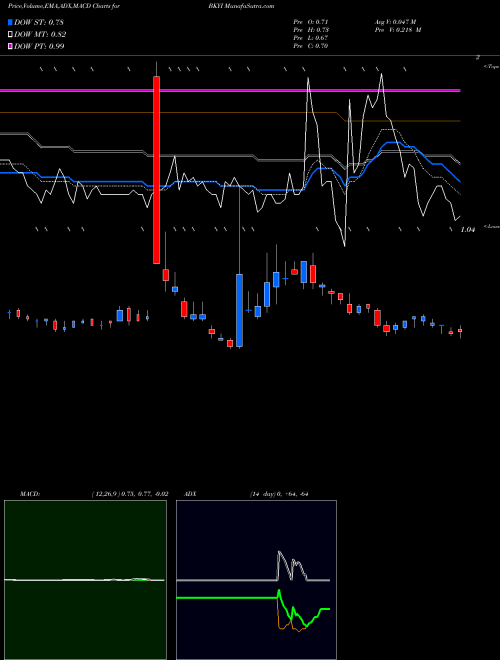Select the 'DOW MT: 0.82' legend label
This screenshot has height=660, width=500.
tap(40, 35)
